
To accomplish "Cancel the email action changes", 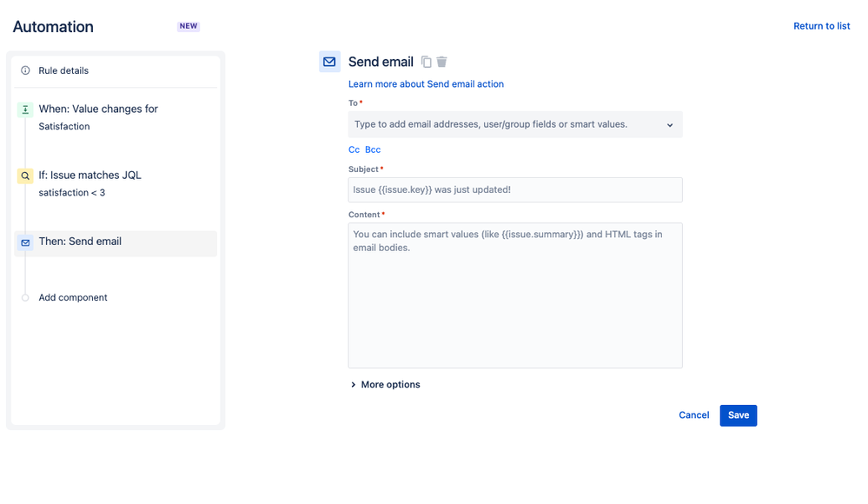I will [693, 415].
